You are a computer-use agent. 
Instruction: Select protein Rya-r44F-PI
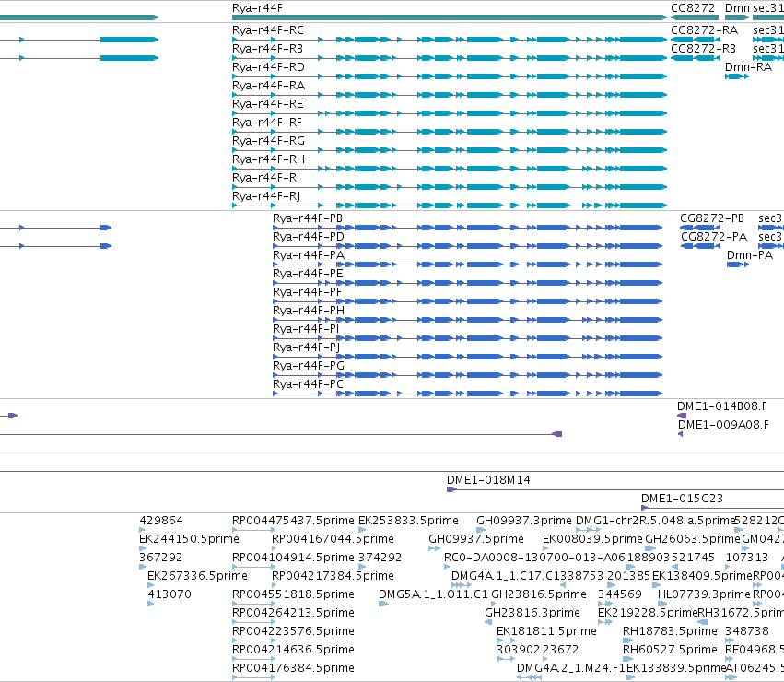306,330
